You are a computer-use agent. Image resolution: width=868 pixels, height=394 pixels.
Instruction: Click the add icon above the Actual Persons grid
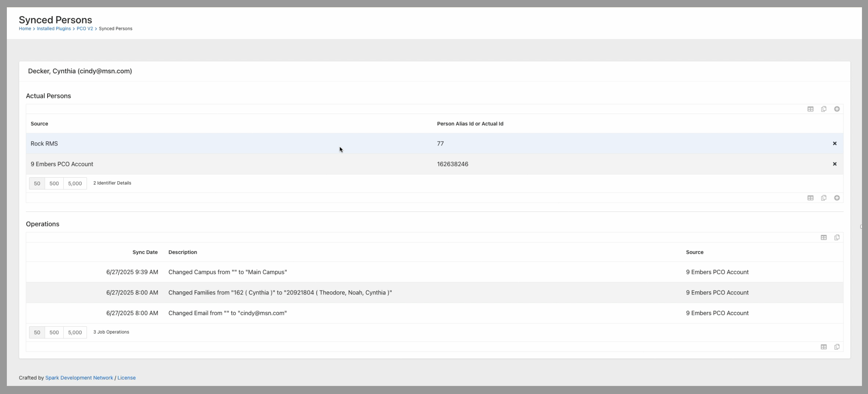coord(837,109)
